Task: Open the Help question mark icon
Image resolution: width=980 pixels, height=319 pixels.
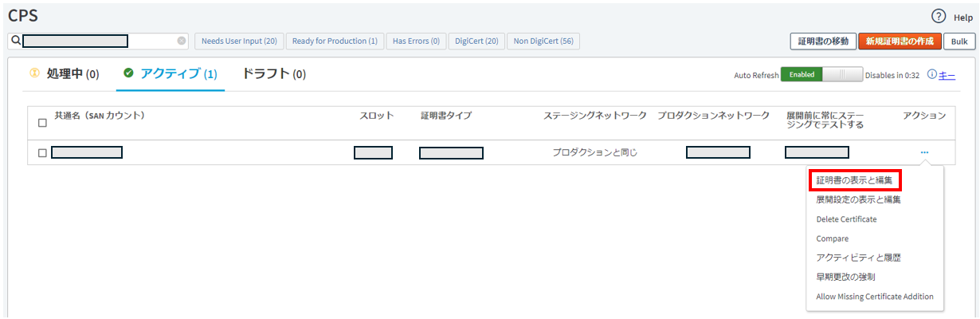Action: tap(939, 17)
